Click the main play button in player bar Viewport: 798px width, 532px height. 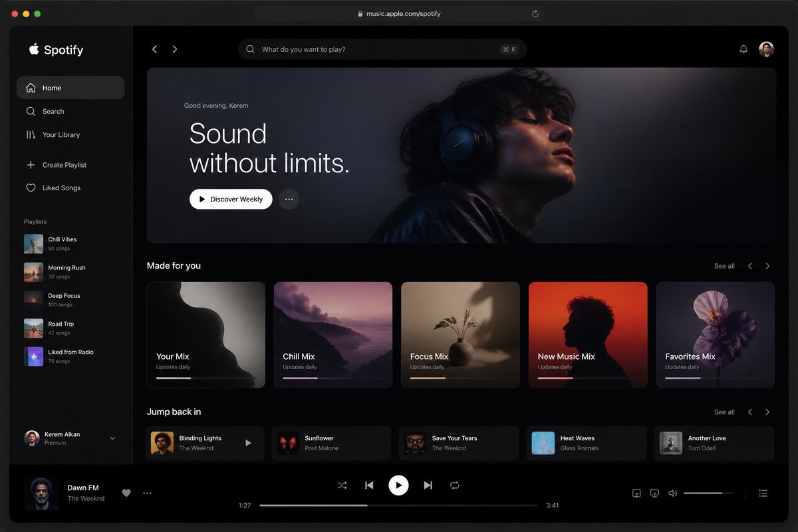[398, 485]
